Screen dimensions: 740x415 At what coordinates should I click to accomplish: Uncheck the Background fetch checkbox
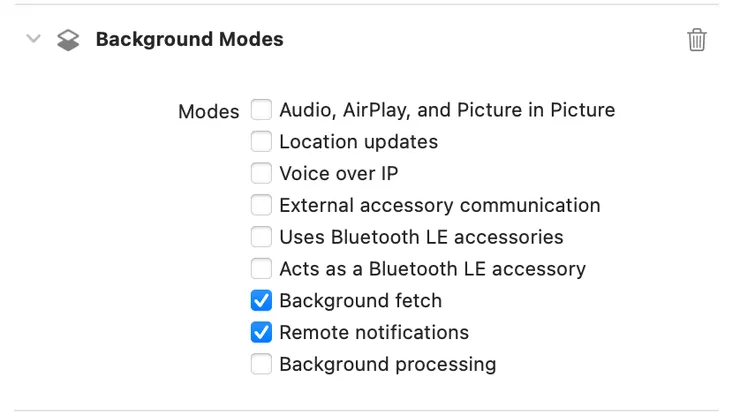click(x=261, y=300)
